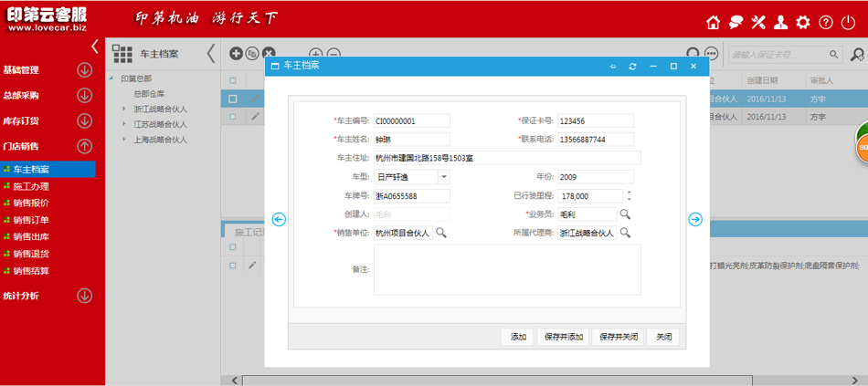The width and height of the screenshot is (868, 386).
Task: Click the grid icon beside 车主档案 panel title
Action: (x=122, y=54)
